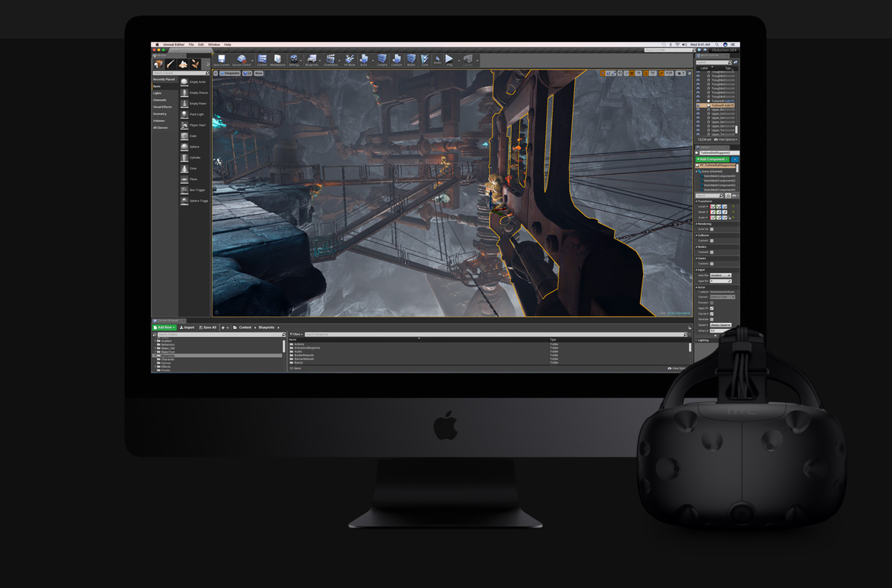Screen dimensions: 892x588
Task: Expand the Modes panel overflow chevron
Action: coord(207,64)
